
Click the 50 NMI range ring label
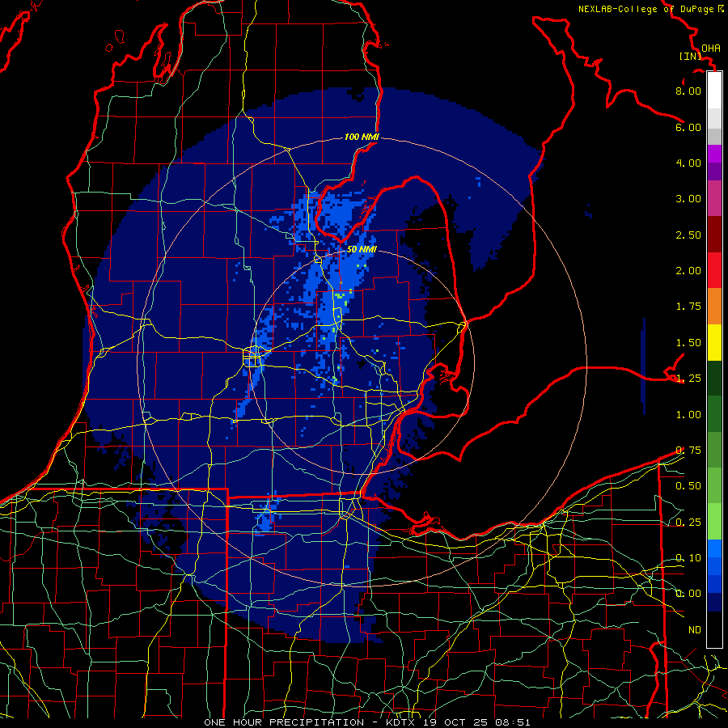(362, 249)
